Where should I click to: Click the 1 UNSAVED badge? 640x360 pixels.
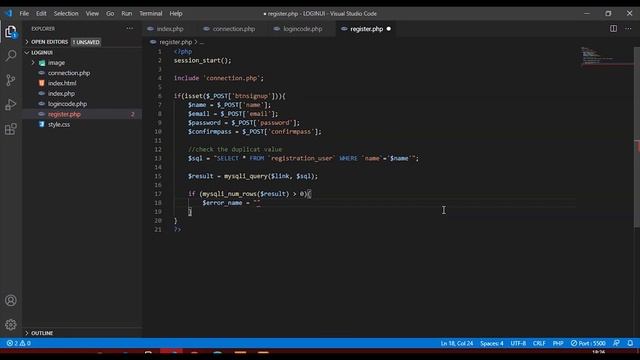click(86, 42)
